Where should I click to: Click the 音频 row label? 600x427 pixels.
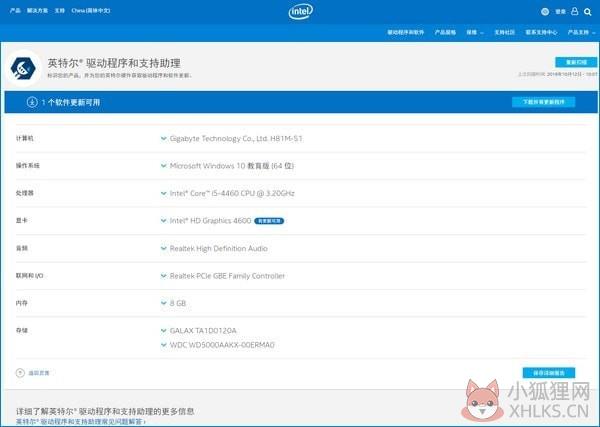pyautogui.click(x=22, y=248)
